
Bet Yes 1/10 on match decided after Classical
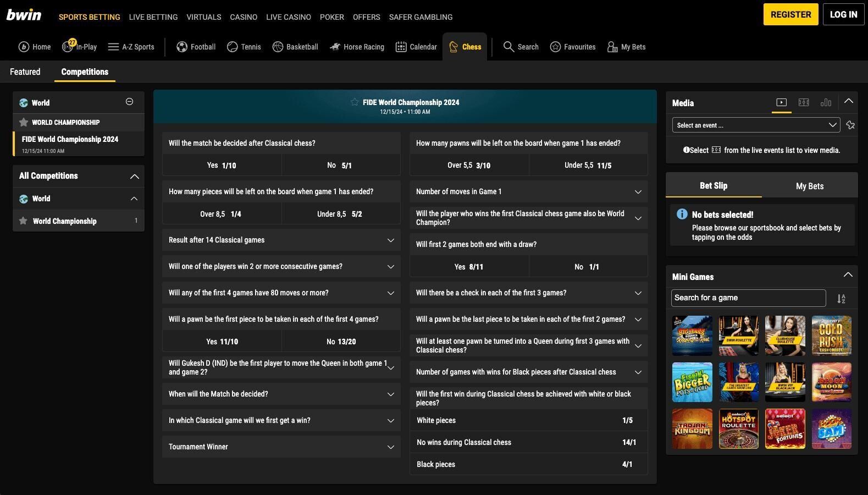point(222,165)
